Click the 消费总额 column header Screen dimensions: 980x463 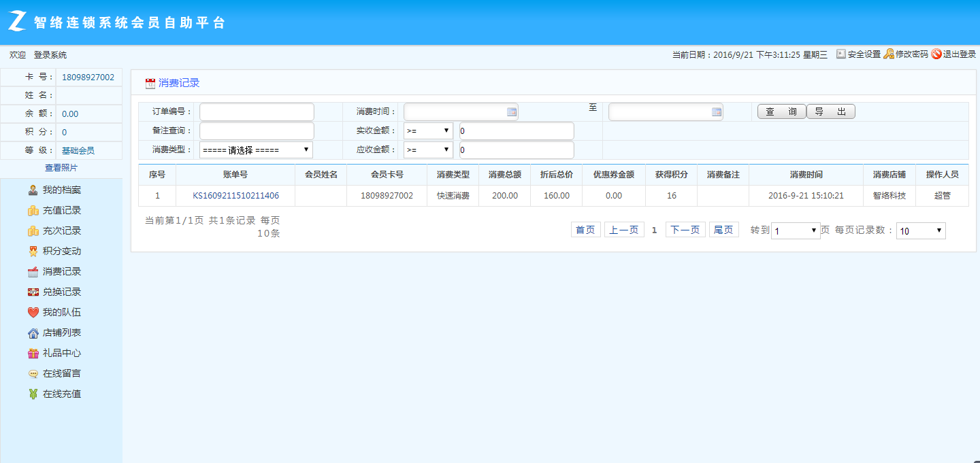coord(505,175)
